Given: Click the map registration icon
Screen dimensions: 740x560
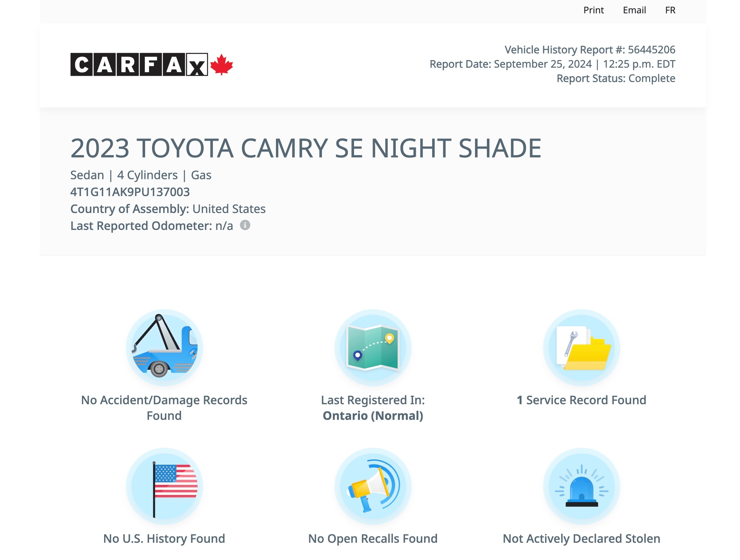Looking at the screenshot, I should [373, 347].
